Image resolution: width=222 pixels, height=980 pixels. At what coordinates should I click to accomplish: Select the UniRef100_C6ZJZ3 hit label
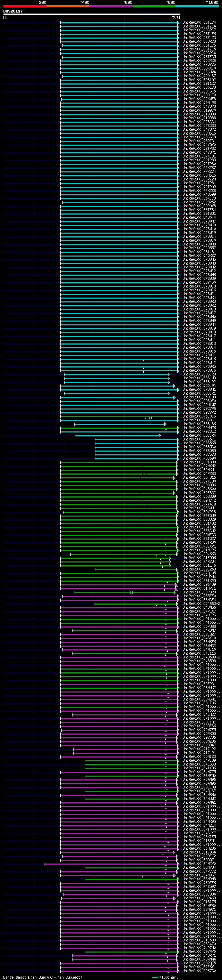(199, 38)
